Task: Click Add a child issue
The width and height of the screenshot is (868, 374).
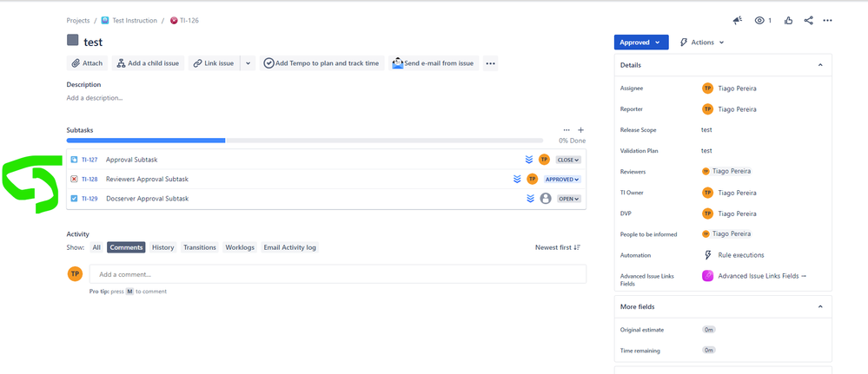Action: [148, 63]
